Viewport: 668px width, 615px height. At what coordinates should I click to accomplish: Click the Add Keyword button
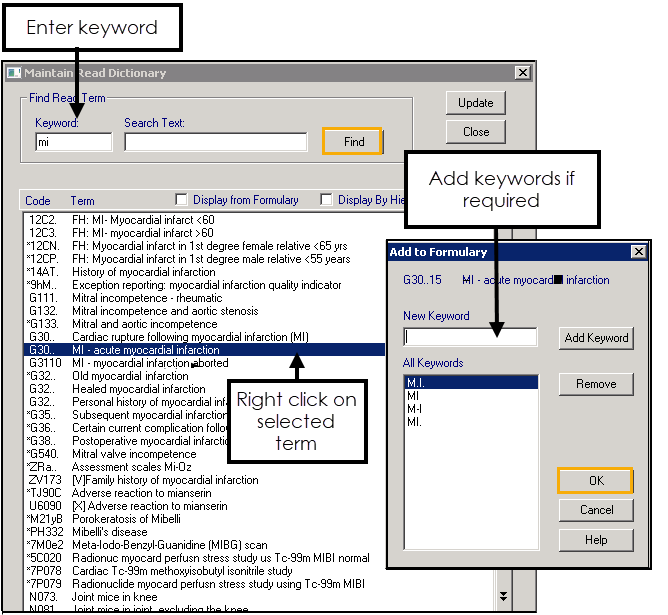click(596, 338)
